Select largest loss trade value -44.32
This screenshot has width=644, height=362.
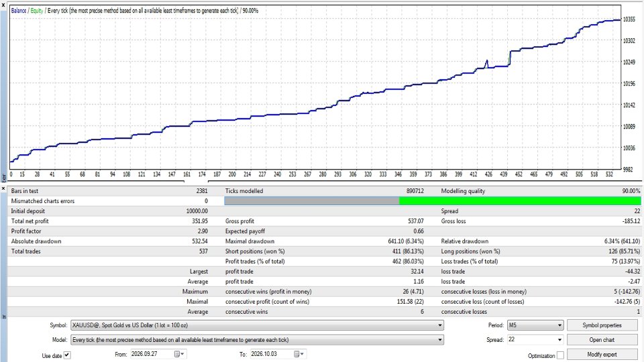click(633, 271)
